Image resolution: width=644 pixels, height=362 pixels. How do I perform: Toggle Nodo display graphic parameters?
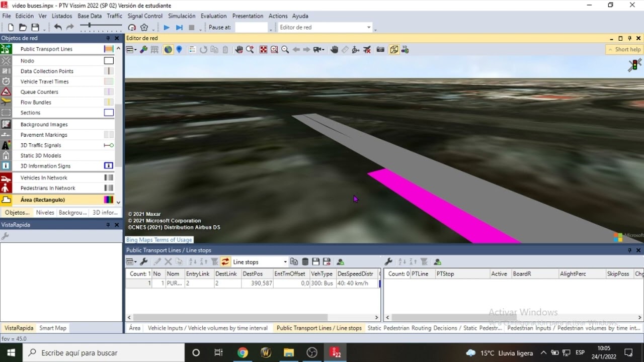pyautogui.click(x=109, y=61)
